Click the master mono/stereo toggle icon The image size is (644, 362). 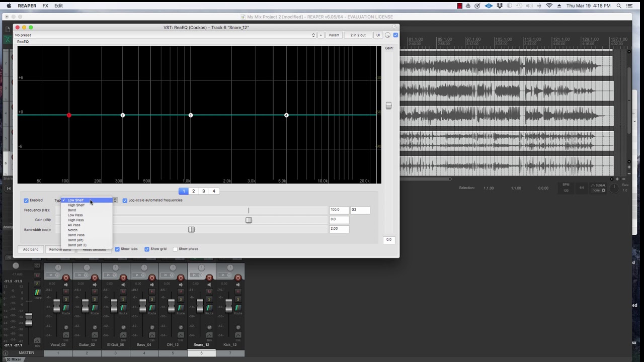[x=37, y=265]
